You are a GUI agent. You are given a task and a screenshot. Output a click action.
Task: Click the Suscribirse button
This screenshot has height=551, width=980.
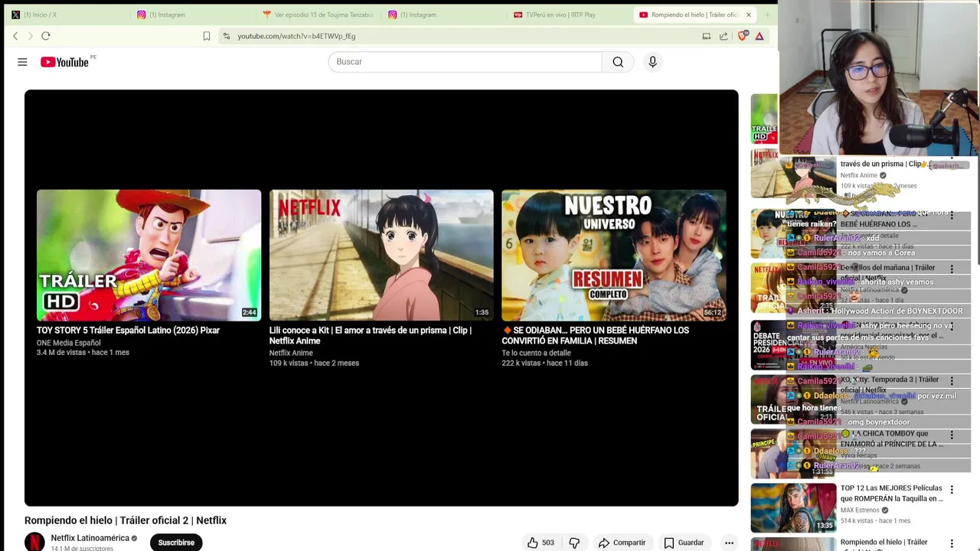176,543
